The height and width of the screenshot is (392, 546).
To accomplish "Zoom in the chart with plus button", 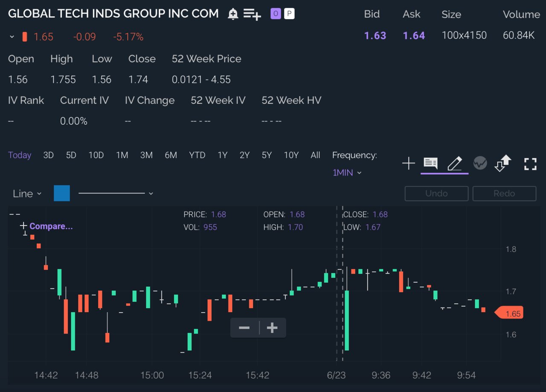I will click(272, 328).
